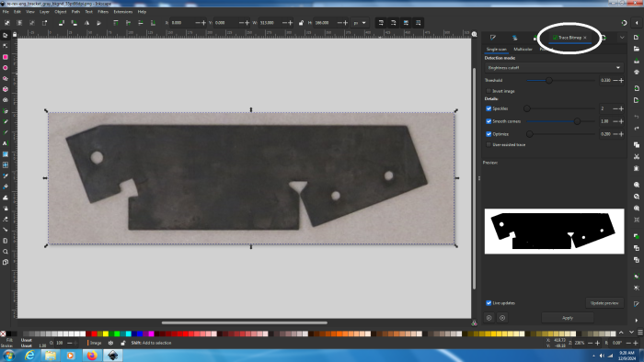Click the Update preview button
This screenshot has width=644, height=362.
(604, 303)
